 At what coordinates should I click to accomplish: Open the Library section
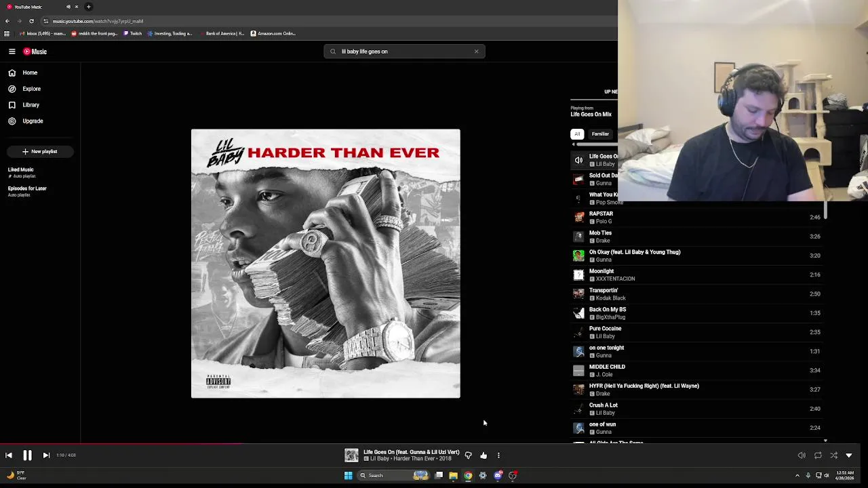24,105
